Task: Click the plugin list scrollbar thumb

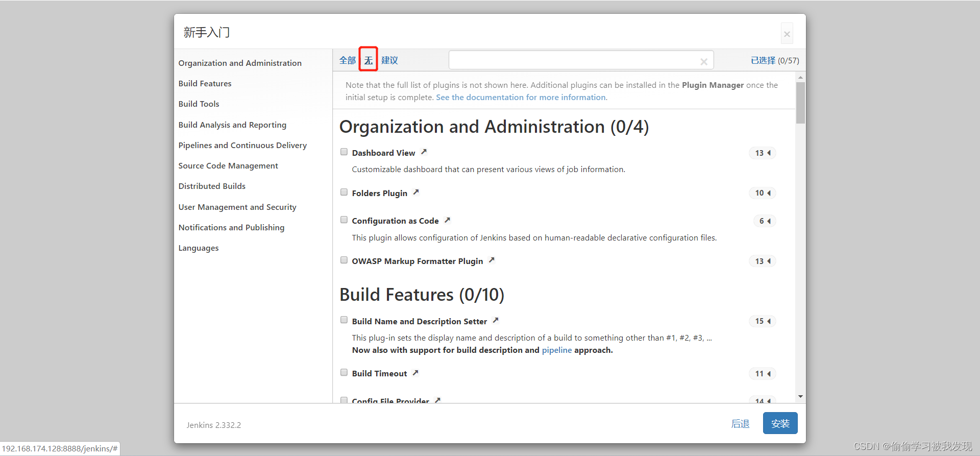Action: (800, 103)
